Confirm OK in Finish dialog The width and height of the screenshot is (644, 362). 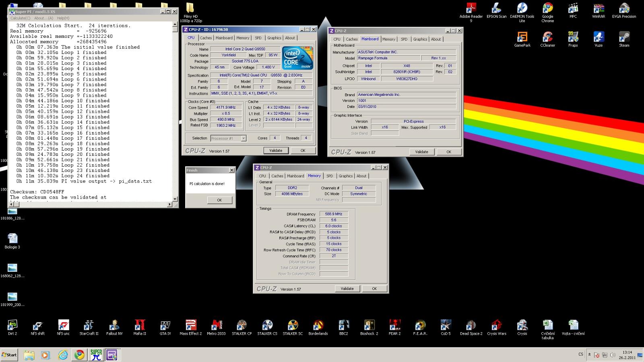click(219, 200)
